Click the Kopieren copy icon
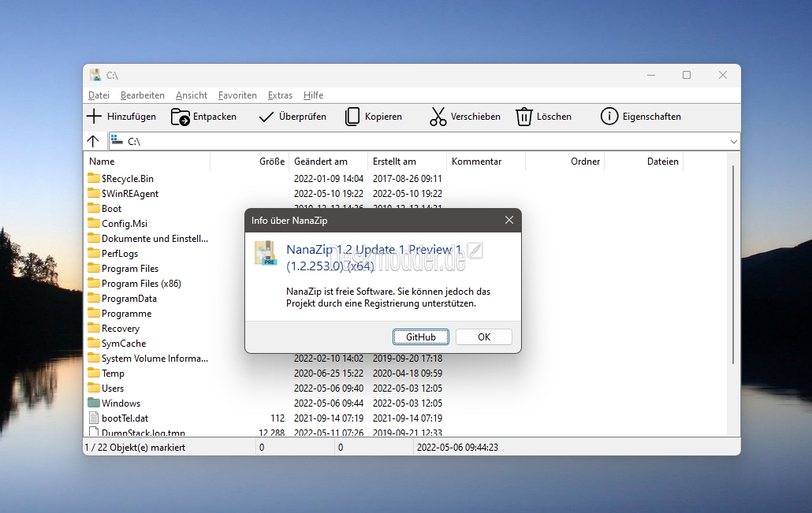Screen dimensions: 812x513 point(352,117)
